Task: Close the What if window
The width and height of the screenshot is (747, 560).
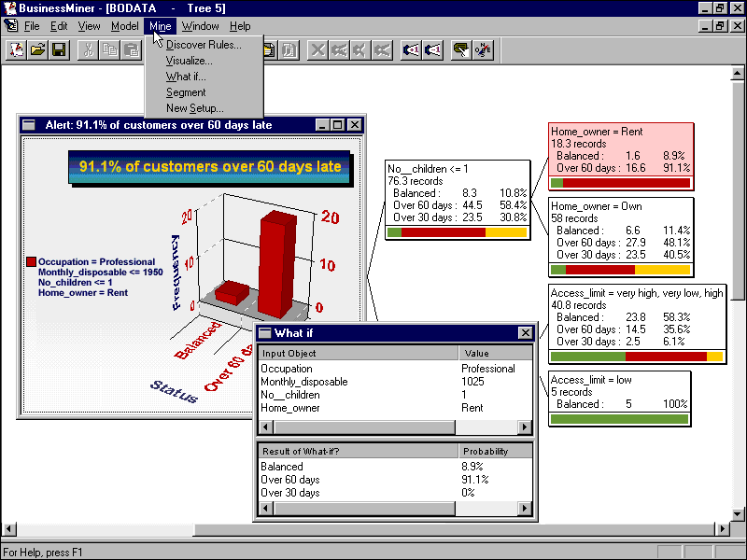Action: coord(525,333)
